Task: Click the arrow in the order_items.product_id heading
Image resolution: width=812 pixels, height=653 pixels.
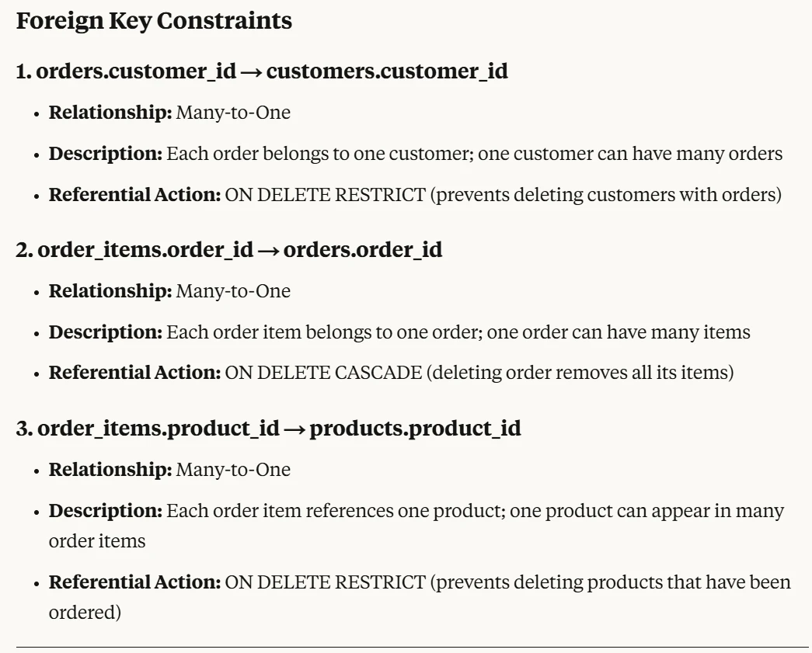Action: tap(294, 429)
